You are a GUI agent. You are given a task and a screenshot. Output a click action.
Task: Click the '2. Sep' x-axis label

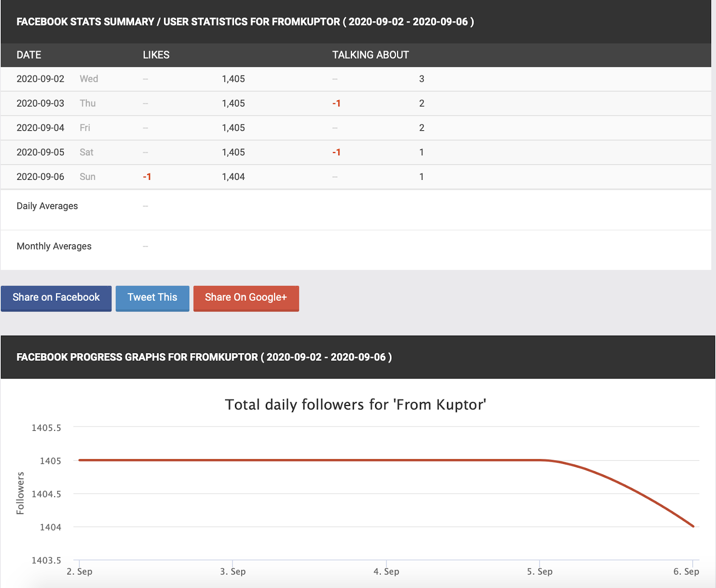pos(80,571)
